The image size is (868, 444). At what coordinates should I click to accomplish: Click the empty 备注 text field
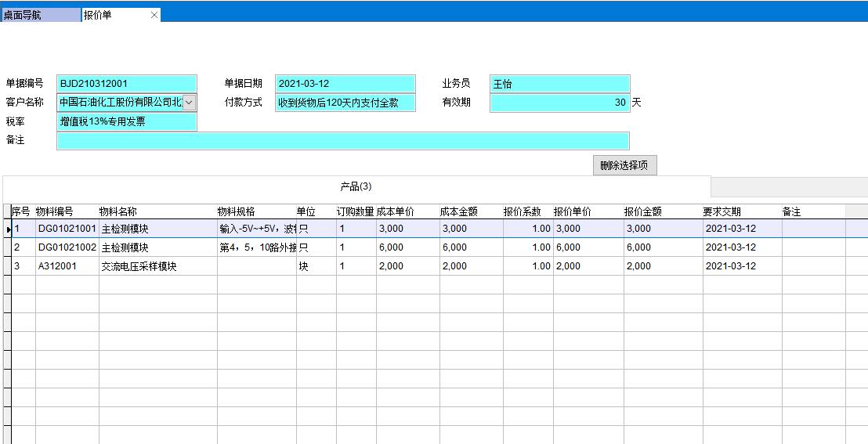pos(342,141)
